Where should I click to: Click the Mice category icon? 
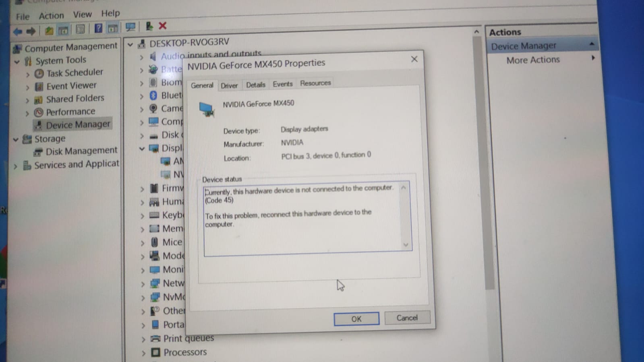(155, 242)
